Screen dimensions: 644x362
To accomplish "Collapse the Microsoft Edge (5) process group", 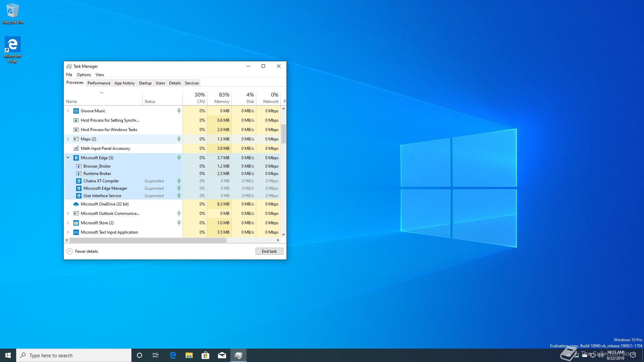I will pos(68,158).
